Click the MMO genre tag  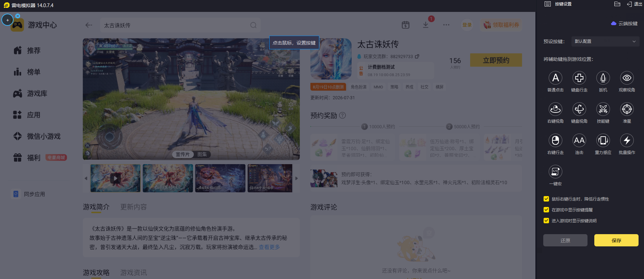(378, 87)
